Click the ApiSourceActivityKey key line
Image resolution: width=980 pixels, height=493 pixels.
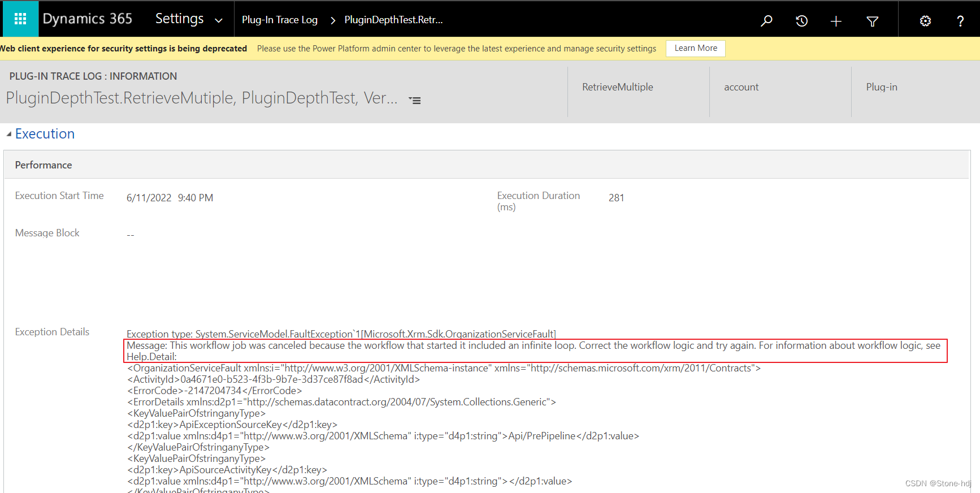(x=227, y=470)
